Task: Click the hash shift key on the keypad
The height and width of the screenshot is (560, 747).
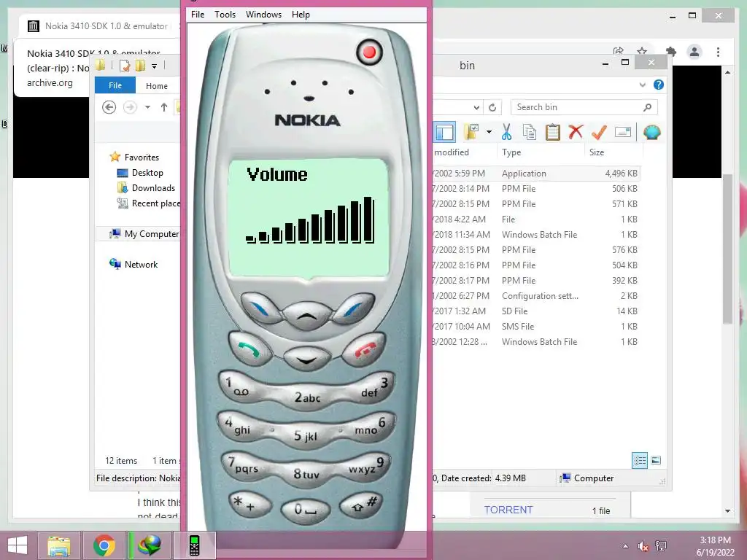Action: click(362, 505)
